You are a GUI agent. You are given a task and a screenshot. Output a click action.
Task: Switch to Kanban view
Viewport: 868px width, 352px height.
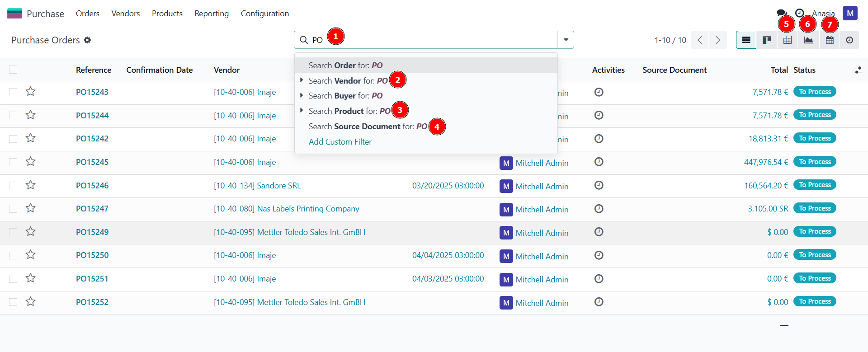[767, 40]
